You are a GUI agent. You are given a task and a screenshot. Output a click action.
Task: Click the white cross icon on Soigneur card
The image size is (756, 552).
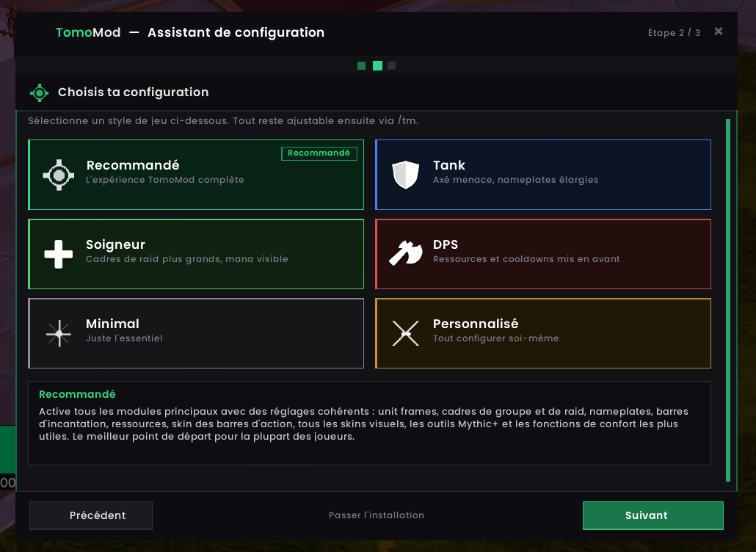(58, 254)
